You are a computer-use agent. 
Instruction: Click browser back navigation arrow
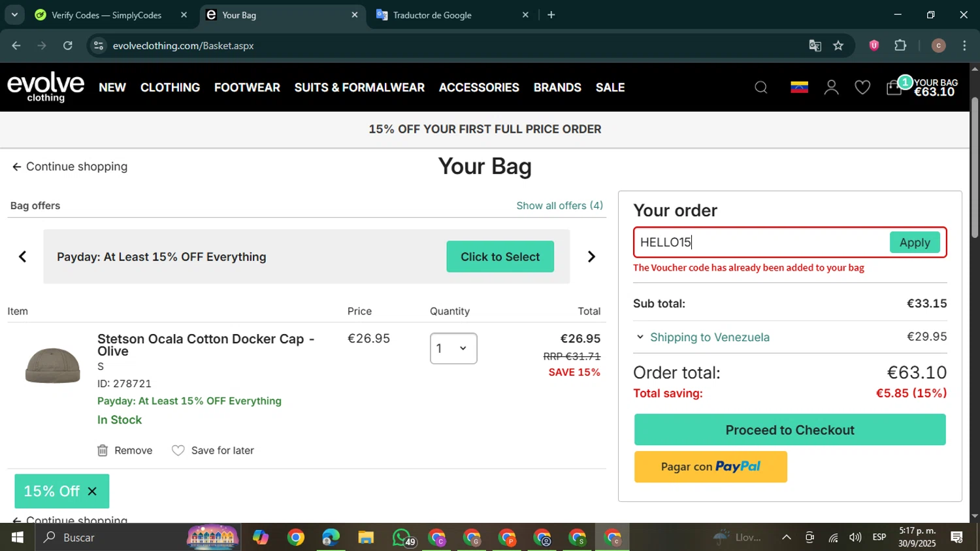[16, 46]
